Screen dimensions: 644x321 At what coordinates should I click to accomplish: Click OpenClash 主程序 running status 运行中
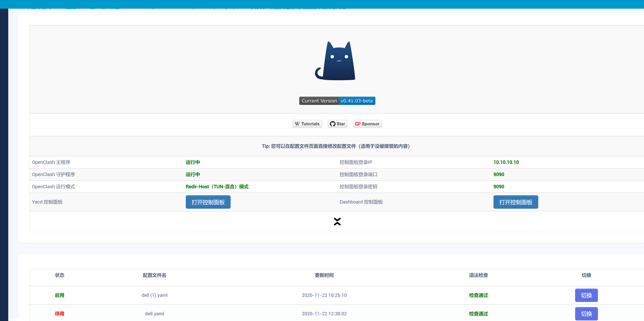point(193,162)
